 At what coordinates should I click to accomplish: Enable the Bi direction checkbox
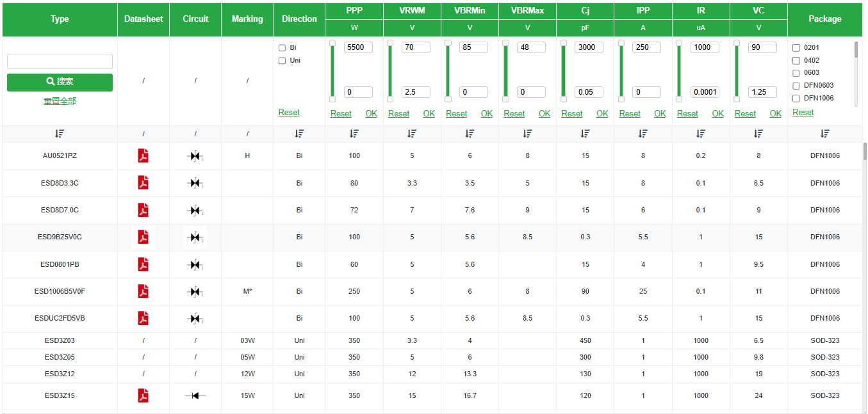pyautogui.click(x=283, y=48)
